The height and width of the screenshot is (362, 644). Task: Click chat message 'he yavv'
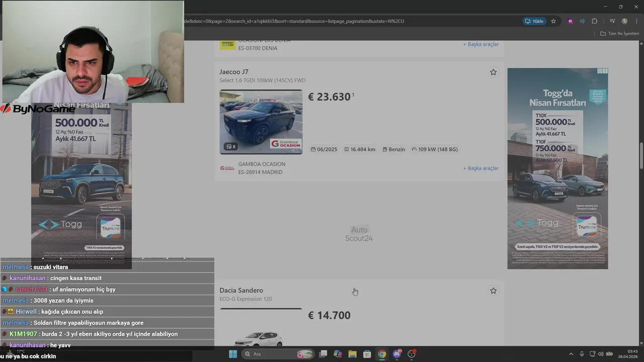(60, 345)
